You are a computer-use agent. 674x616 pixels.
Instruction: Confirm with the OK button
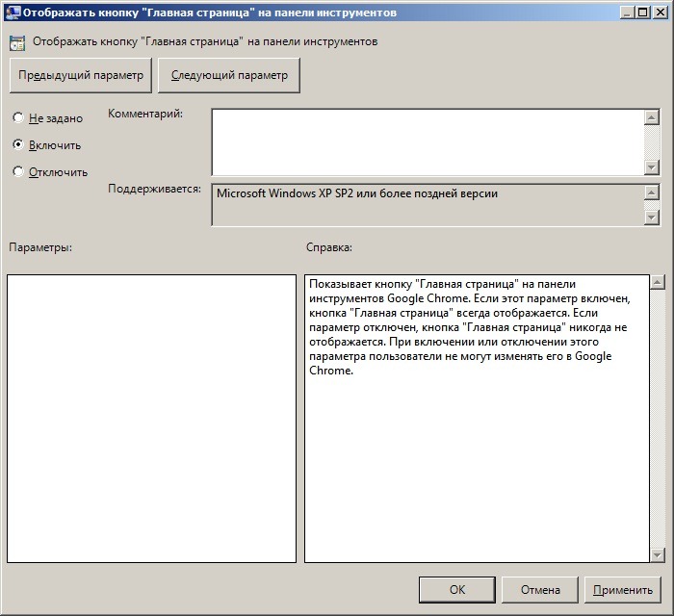pos(457,590)
